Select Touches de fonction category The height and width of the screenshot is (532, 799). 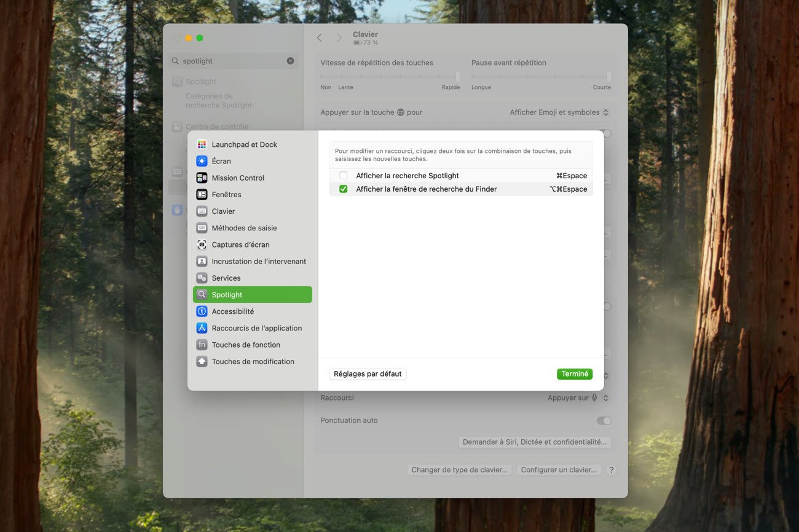253,345
